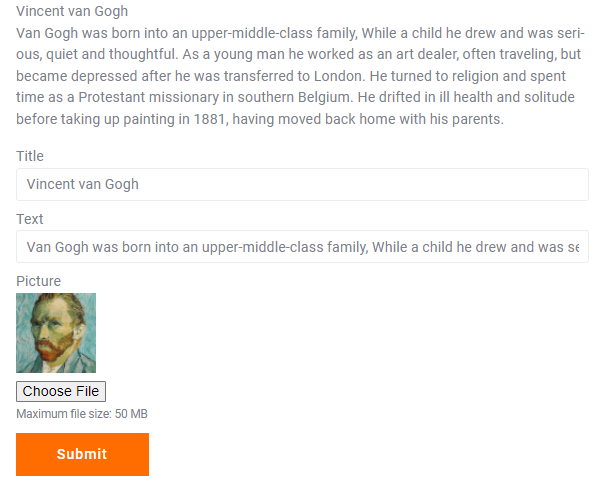The image size is (600, 490).
Task: Click the Picture field label
Action: tap(38, 281)
